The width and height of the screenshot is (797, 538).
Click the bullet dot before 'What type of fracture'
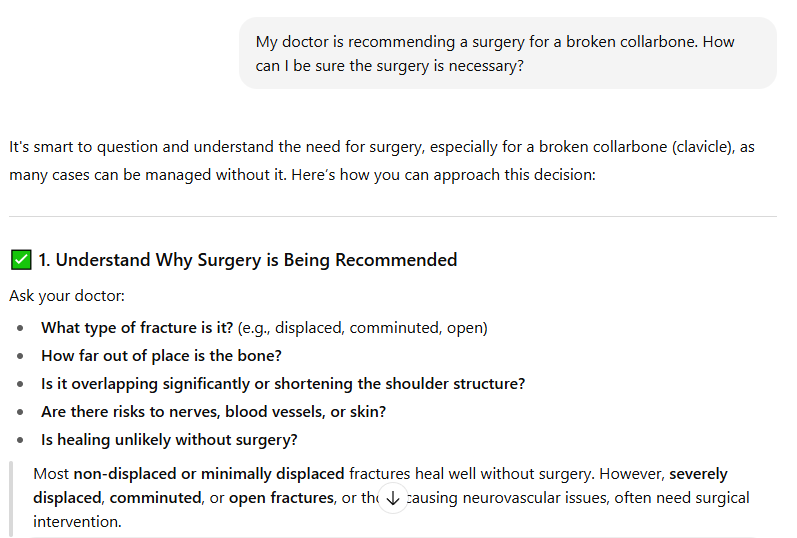pyautogui.click(x=20, y=328)
